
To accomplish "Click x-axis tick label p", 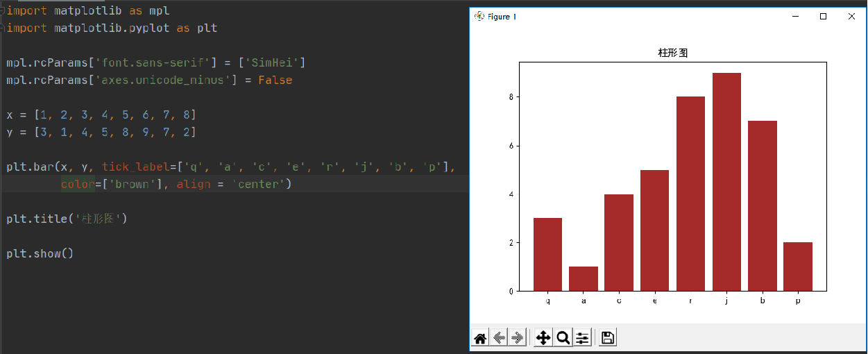I will pos(798,301).
